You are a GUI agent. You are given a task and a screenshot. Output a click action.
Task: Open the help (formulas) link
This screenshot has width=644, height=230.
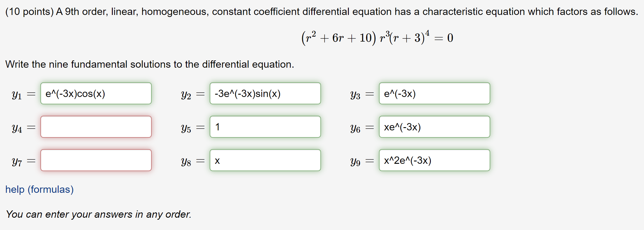pos(40,190)
